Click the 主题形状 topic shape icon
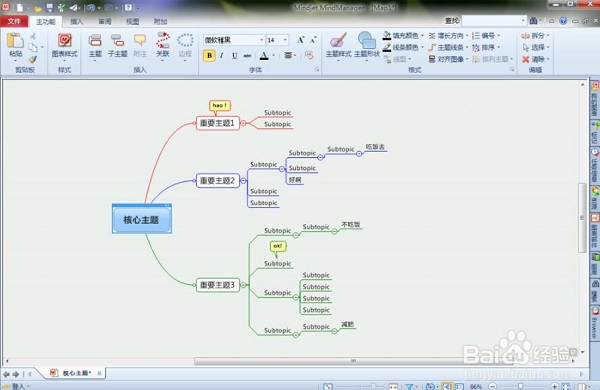 pos(367,44)
